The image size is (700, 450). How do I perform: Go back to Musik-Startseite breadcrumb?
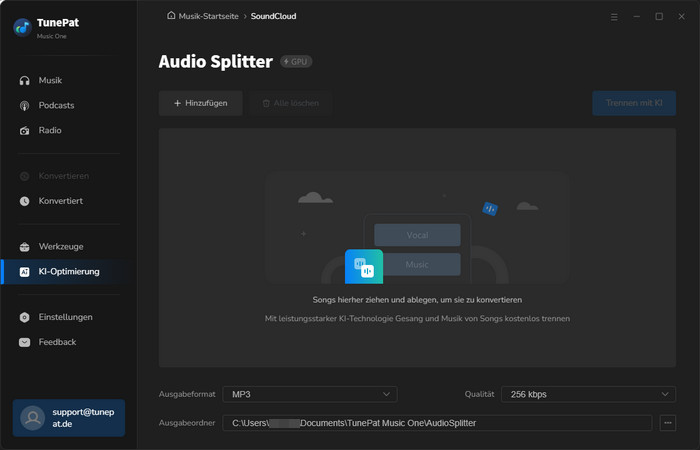pyautogui.click(x=208, y=16)
